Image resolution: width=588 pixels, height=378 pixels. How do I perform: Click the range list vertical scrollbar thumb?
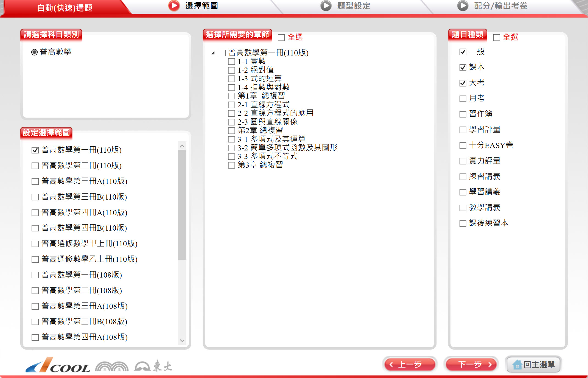click(x=182, y=205)
